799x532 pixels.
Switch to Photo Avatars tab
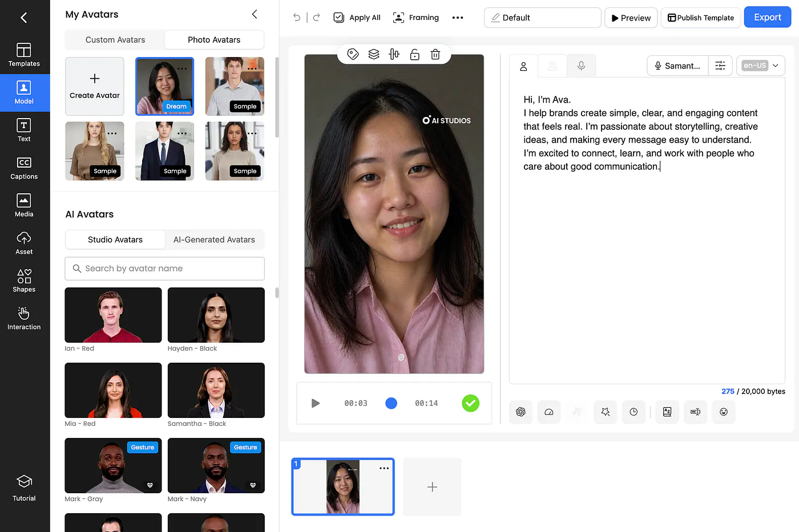[x=214, y=40]
